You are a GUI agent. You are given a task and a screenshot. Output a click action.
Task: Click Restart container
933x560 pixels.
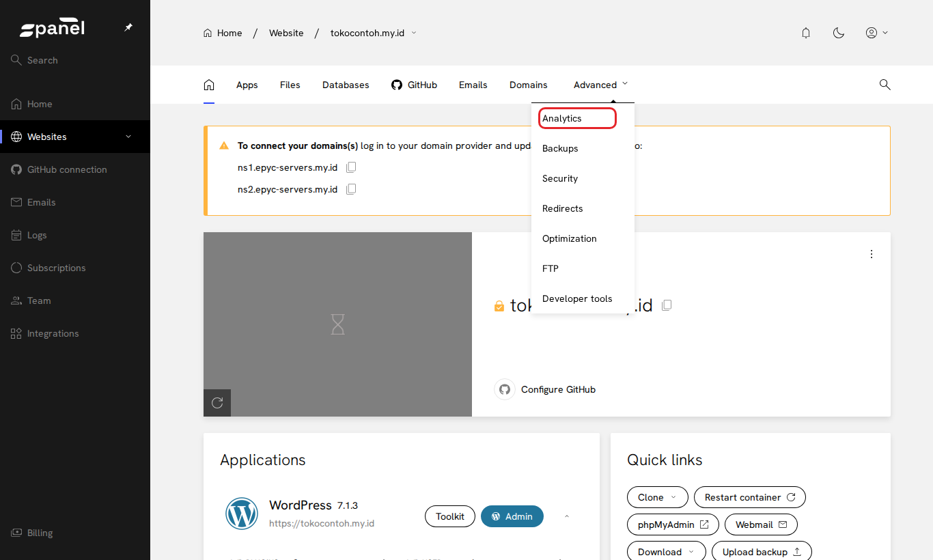coord(750,497)
